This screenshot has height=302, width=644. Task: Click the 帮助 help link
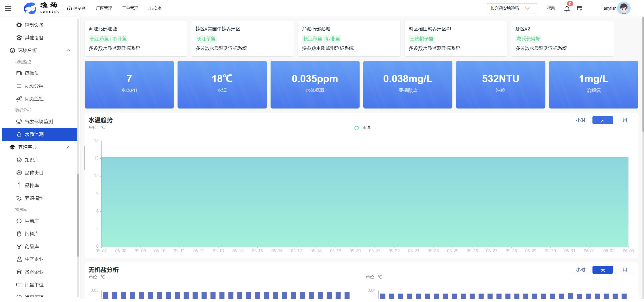point(551,8)
